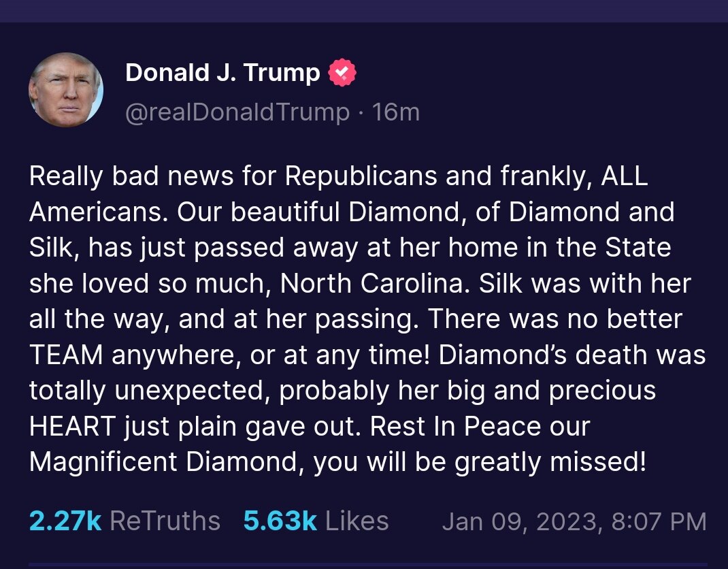Select the verification checkmark next to the name
This screenshot has height=569, width=728.
coord(342,71)
